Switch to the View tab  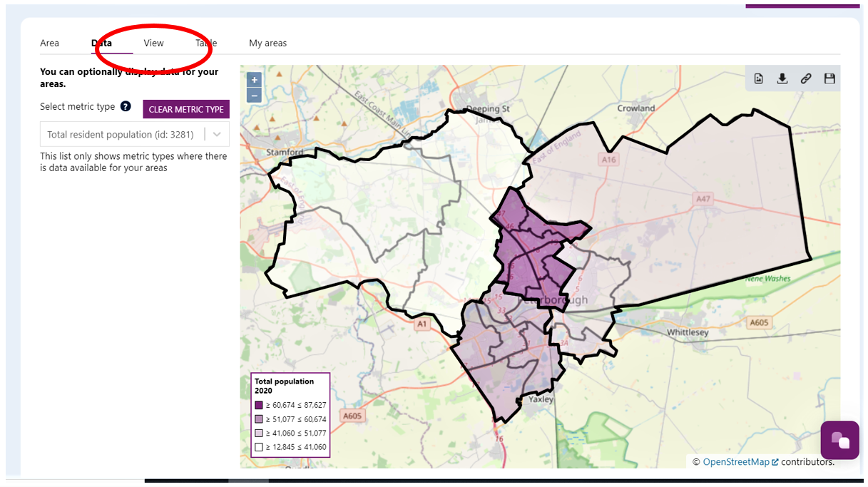[153, 43]
